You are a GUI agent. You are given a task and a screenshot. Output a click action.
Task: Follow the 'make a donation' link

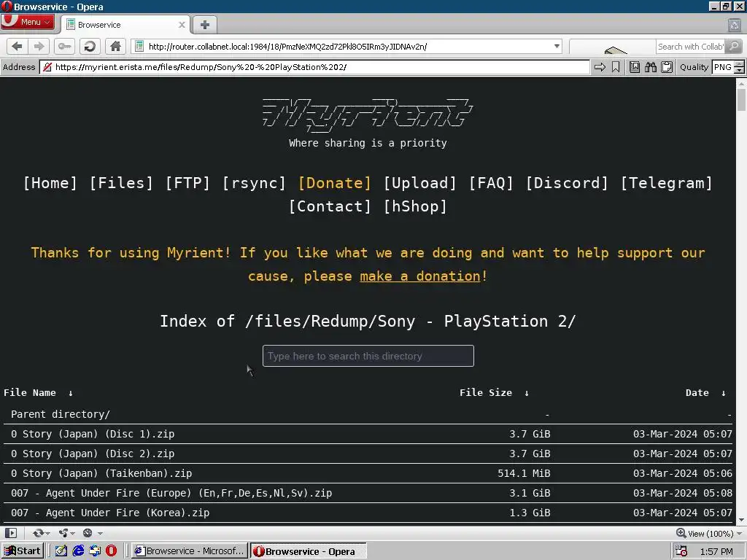420,276
